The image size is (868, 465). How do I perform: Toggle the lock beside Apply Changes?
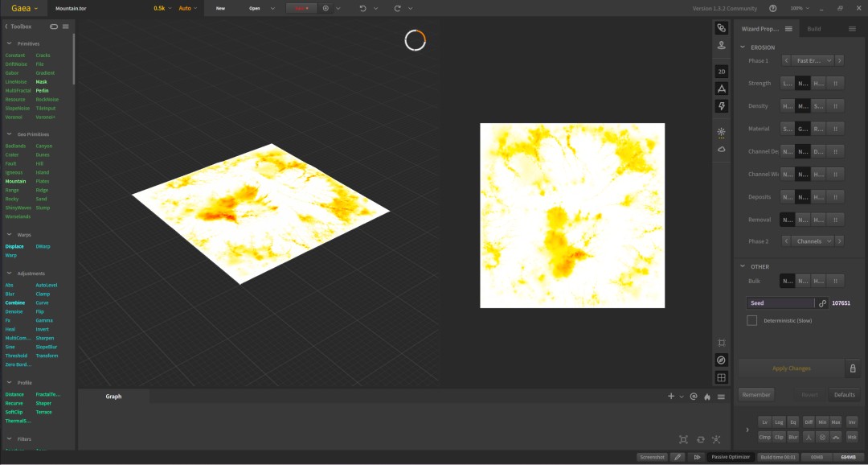coord(853,368)
